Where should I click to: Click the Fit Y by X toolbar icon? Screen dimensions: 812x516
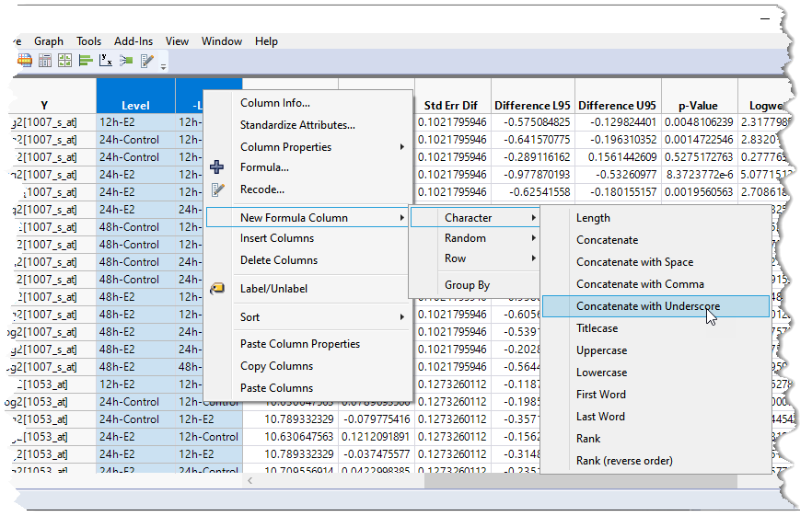pyautogui.click(x=106, y=61)
